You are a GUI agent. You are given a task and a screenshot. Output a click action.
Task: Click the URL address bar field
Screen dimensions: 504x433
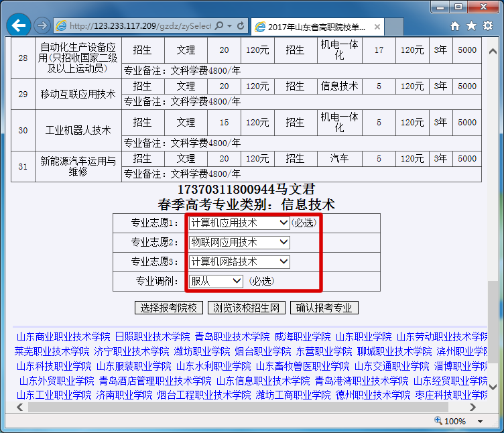(x=139, y=26)
